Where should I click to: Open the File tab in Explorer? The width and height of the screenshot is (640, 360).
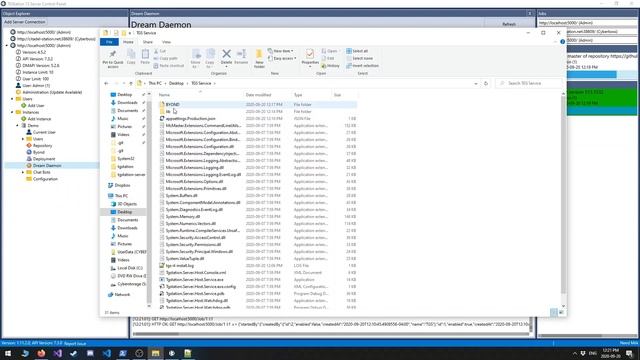pyautogui.click(x=109, y=42)
